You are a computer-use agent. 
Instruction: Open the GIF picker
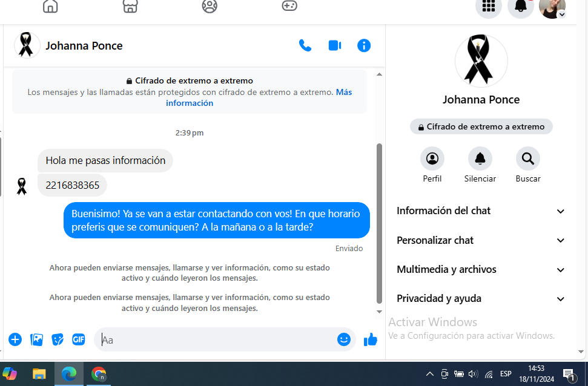point(79,339)
